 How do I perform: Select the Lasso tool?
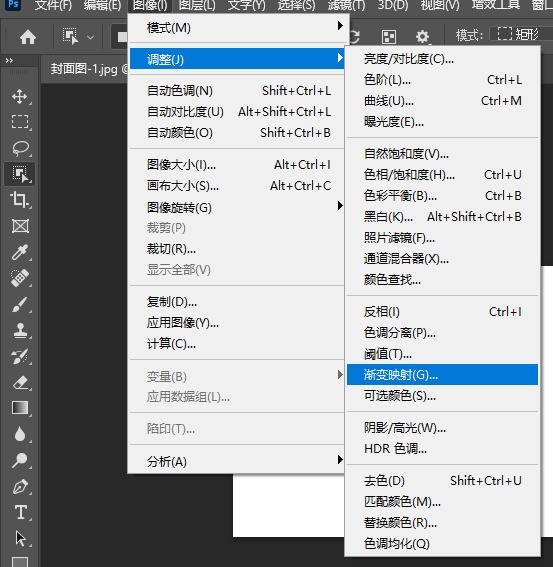tap(20, 148)
